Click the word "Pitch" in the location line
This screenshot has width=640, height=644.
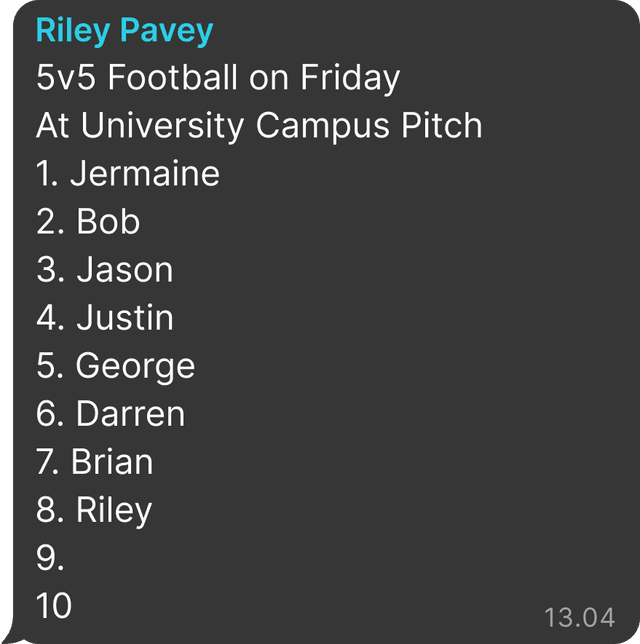[446, 126]
